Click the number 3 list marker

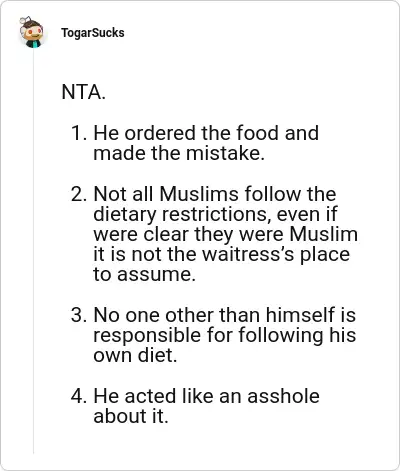coord(79,315)
